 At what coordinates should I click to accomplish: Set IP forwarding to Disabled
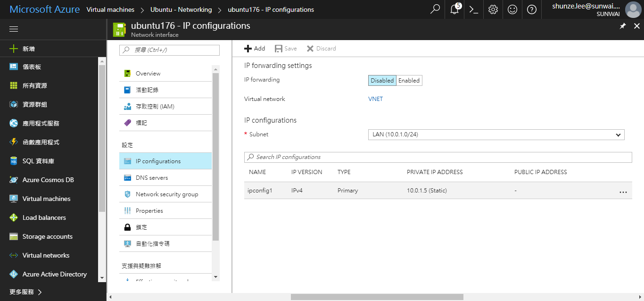[382, 81]
